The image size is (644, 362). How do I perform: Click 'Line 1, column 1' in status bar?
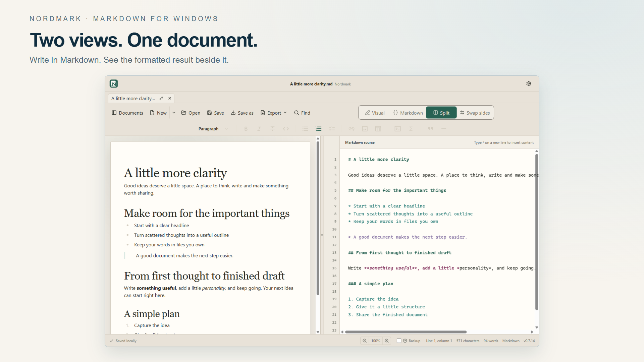click(439, 341)
